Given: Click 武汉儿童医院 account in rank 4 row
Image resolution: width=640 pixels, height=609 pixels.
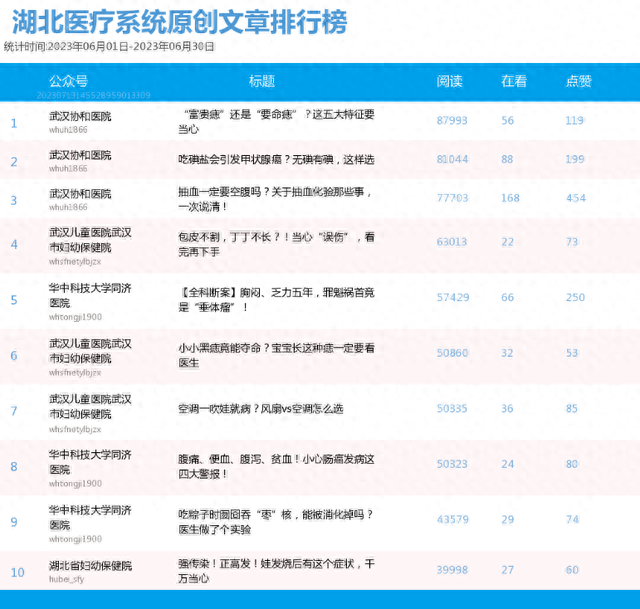Looking at the screenshot, I should pyautogui.click(x=90, y=240).
